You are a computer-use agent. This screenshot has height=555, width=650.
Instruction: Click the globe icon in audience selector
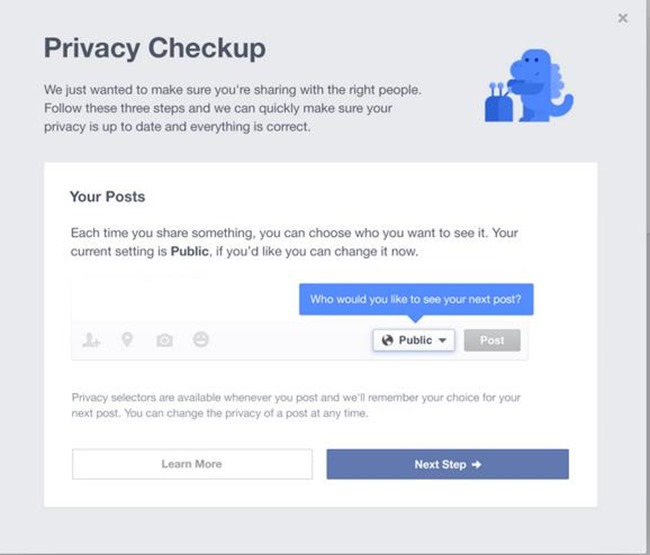click(388, 340)
